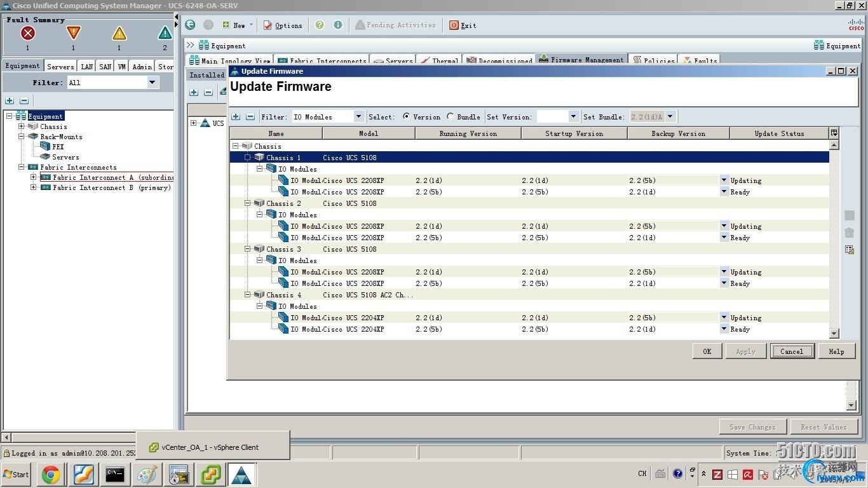Collapse all nodes in the navigation pane
The height and width of the screenshot is (488, 868).
(x=24, y=100)
